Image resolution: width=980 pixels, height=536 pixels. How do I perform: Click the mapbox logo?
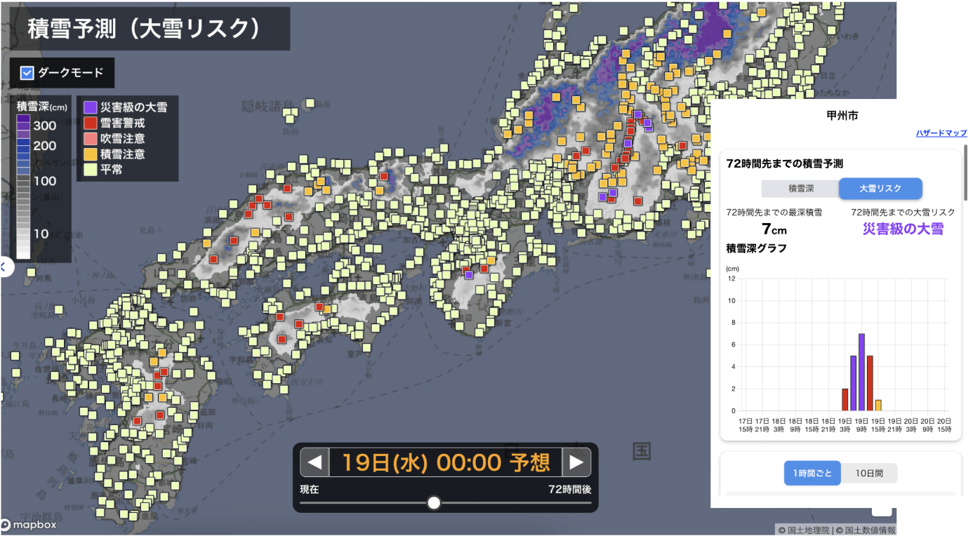click(29, 525)
